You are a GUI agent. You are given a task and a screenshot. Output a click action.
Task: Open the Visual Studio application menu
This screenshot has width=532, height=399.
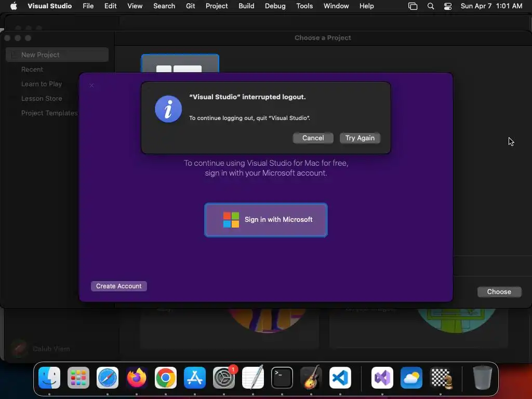pos(49,6)
